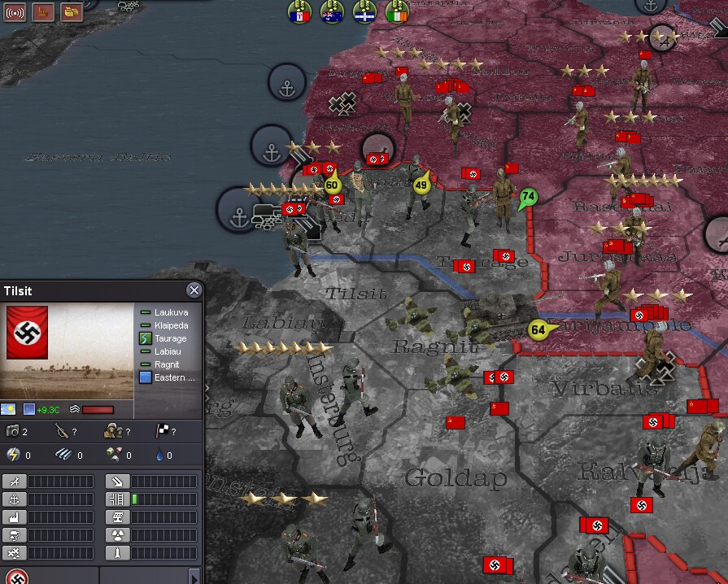The height and width of the screenshot is (584, 728).
Task: Open the green battle bubble showing 74
Action: click(529, 197)
